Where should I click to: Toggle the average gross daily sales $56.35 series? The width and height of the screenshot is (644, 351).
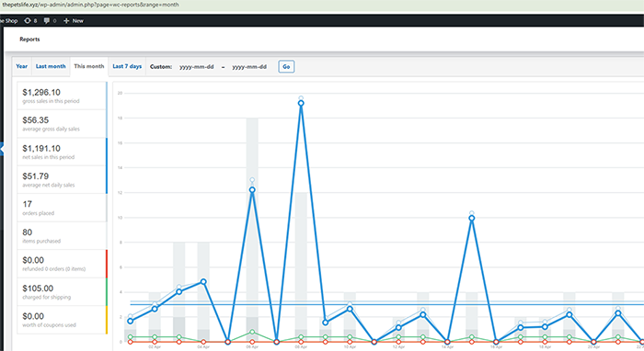[62, 123]
